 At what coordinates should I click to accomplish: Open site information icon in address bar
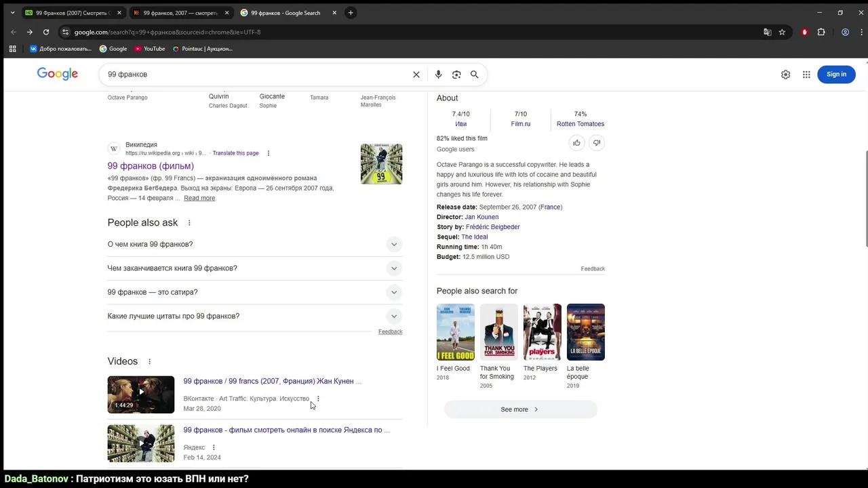click(x=65, y=32)
